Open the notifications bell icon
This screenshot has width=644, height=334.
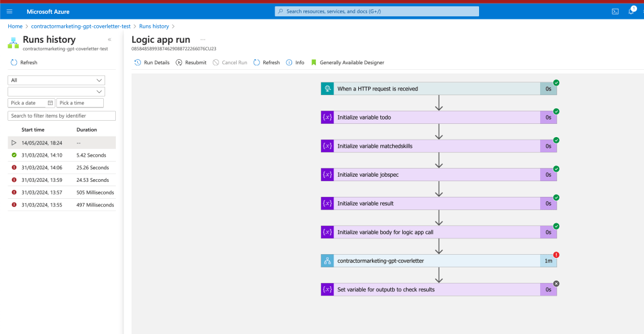tap(631, 11)
